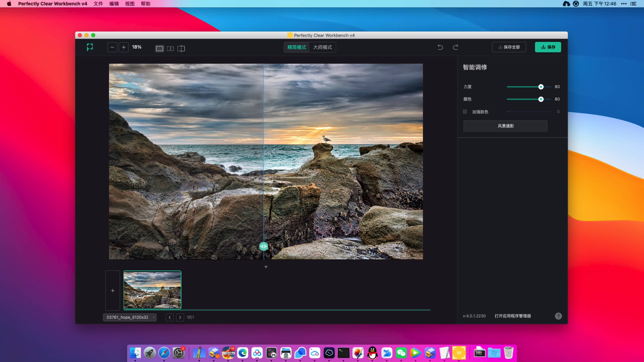Open the 视图 menu
The image size is (644, 362).
click(130, 4)
